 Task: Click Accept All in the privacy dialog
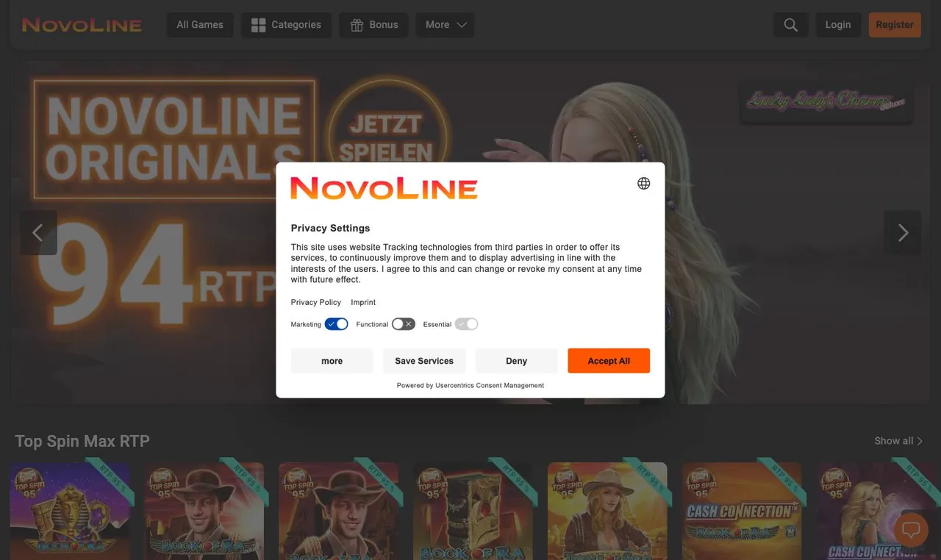click(609, 361)
